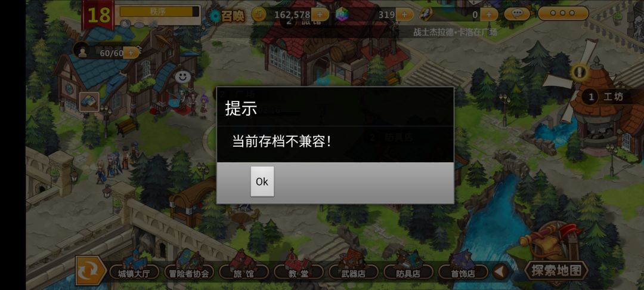The height and width of the screenshot is (290, 644).
Task: Open the 召唤 summon button
Action: coord(227,16)
